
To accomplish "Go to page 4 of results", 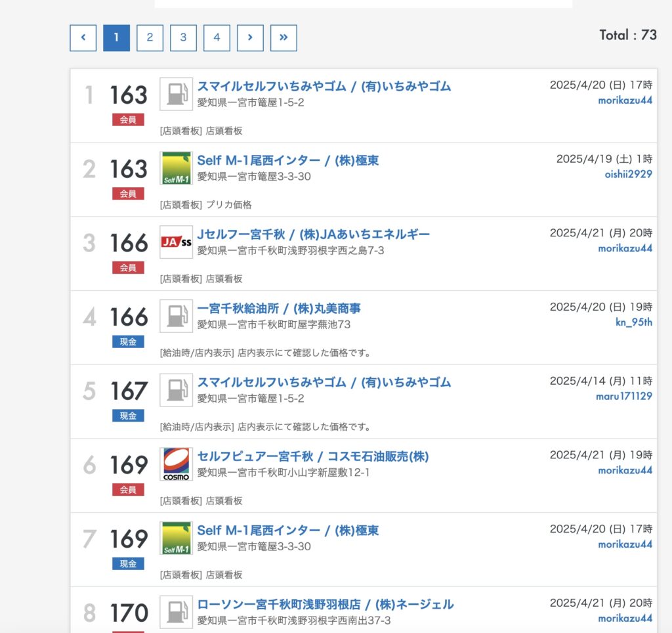I will [x=217, y=37].
